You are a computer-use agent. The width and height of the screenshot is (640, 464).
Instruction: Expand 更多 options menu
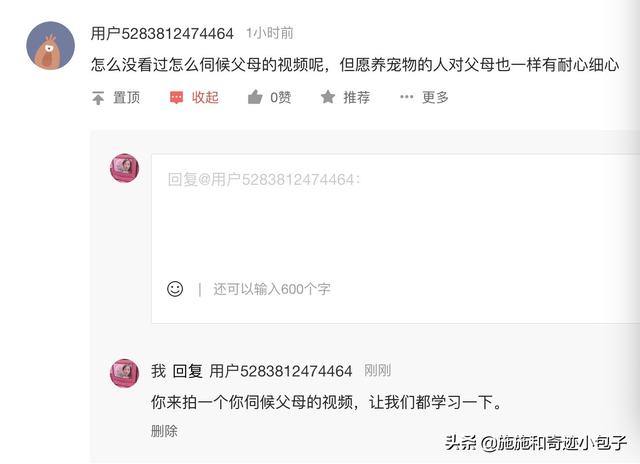tap(435, 97)
